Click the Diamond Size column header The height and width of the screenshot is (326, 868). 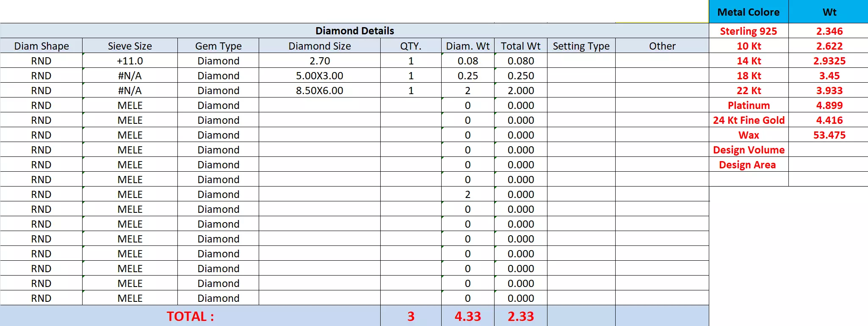(x=320, y=46)
